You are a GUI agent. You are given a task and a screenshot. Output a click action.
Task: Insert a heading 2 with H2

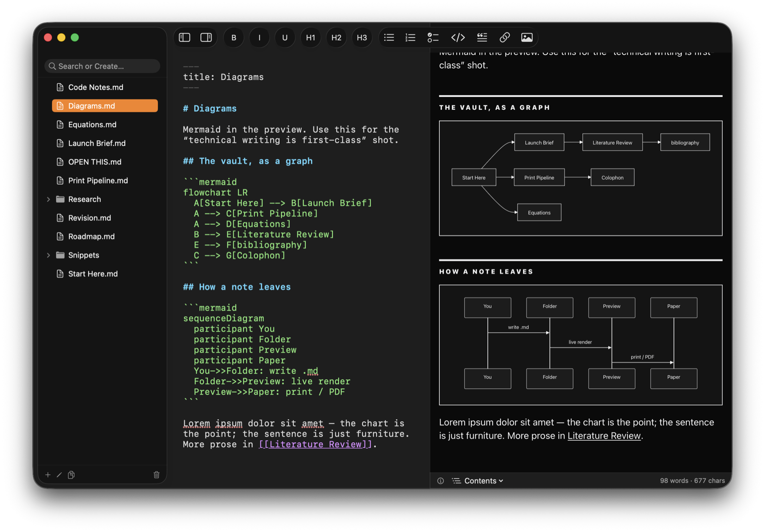(337, 37)
